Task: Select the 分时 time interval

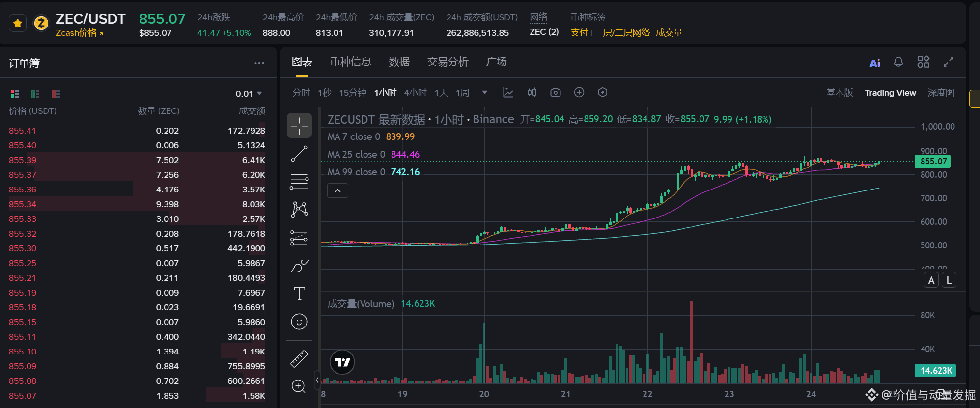Action: pos(301,93)
